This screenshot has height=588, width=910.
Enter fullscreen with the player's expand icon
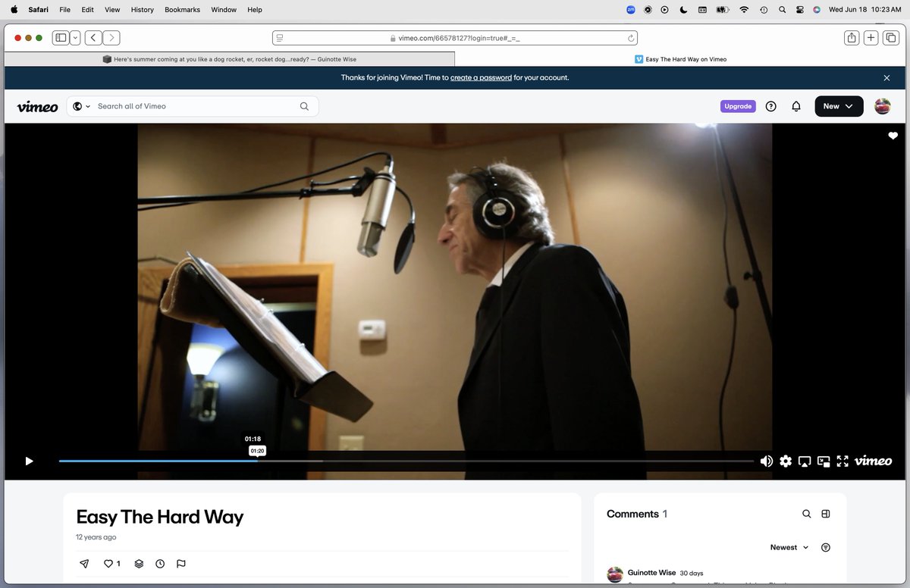click(843, 461)
